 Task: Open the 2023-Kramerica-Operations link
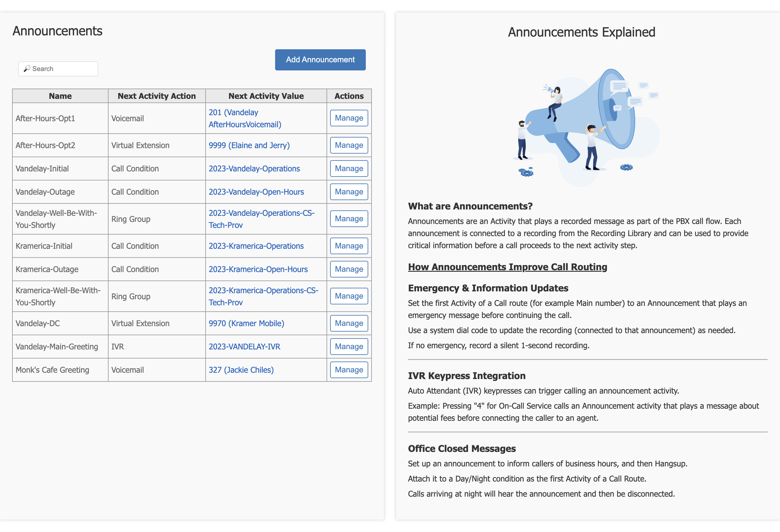[x=256, y=246]
